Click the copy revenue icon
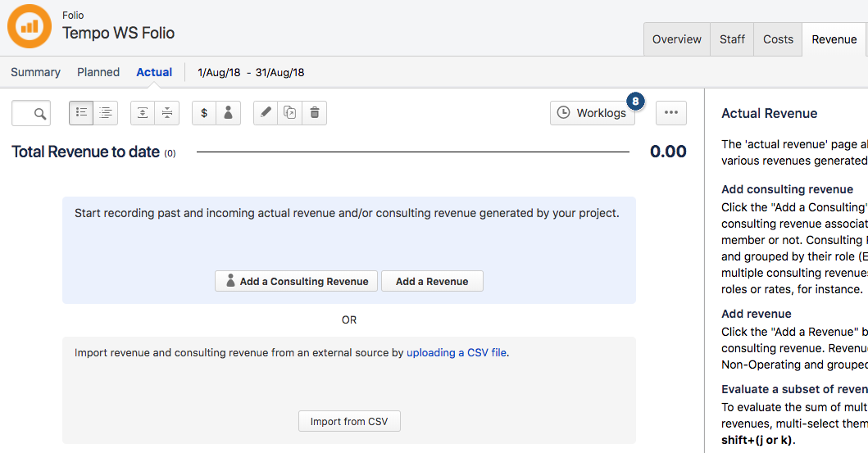The image size is (868, 453). tap(290, 113)
